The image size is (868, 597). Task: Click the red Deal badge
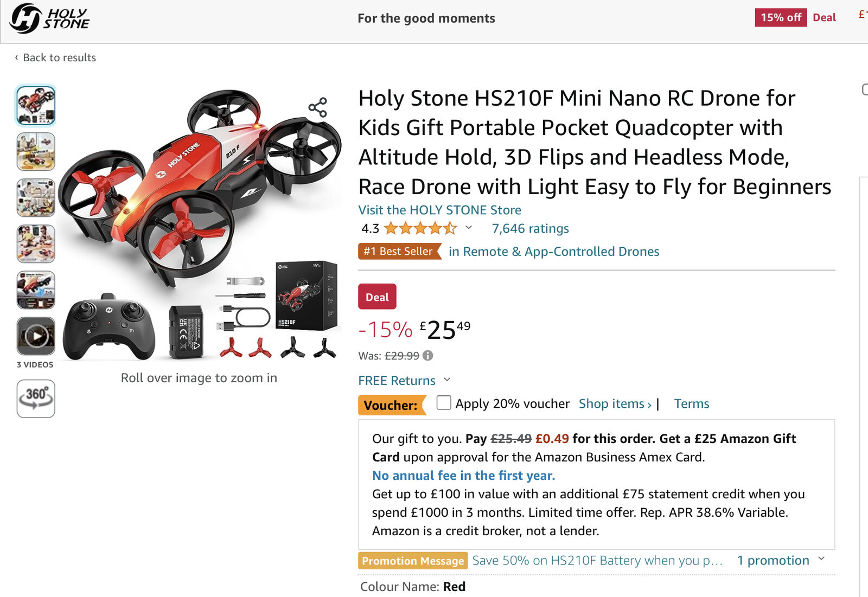tap(377, 297)
